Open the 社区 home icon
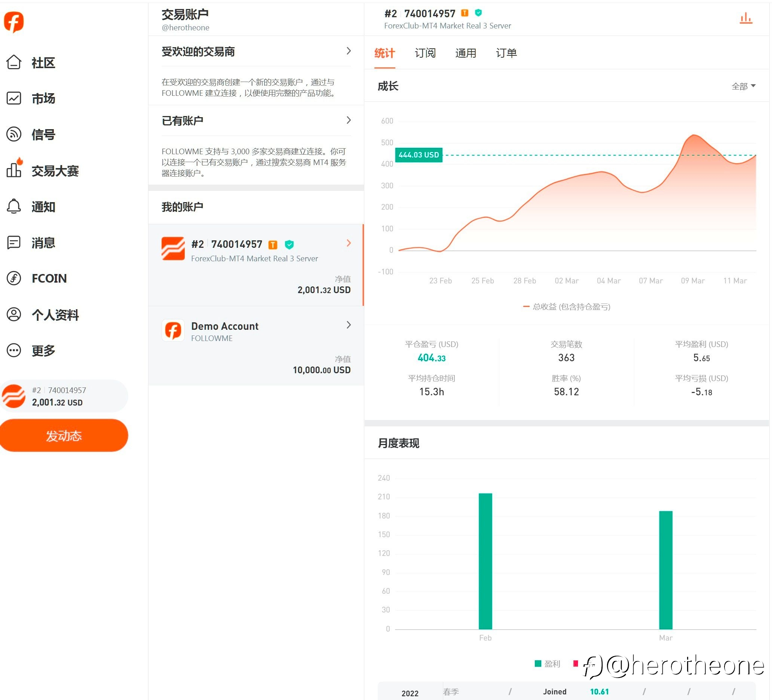Screen dimensions: 772x700 [14, 63]
